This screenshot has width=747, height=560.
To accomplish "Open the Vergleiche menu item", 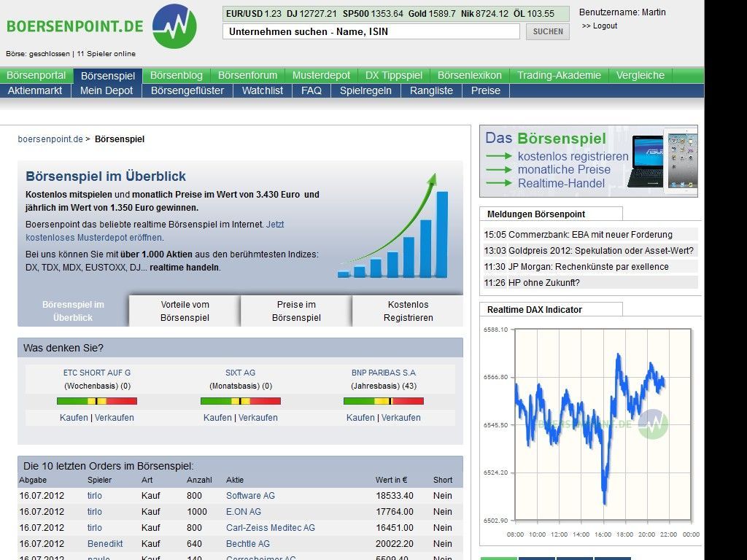I will 640,75.
